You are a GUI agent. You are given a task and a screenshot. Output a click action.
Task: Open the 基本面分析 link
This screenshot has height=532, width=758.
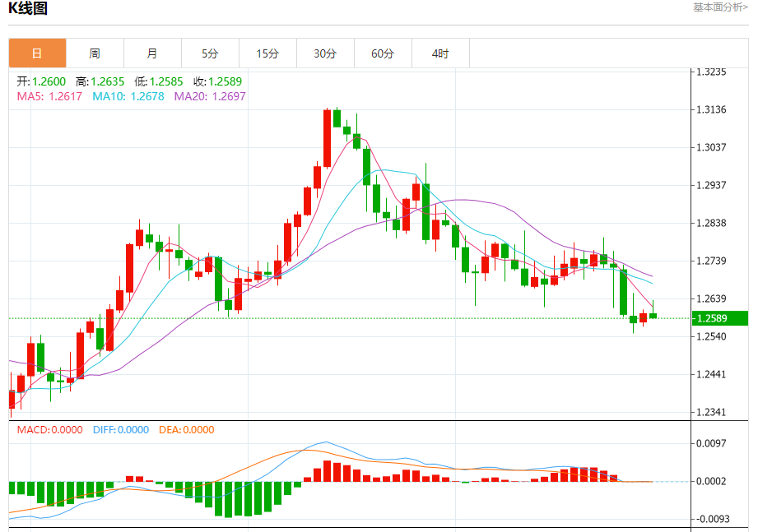[x=720, y=7]
